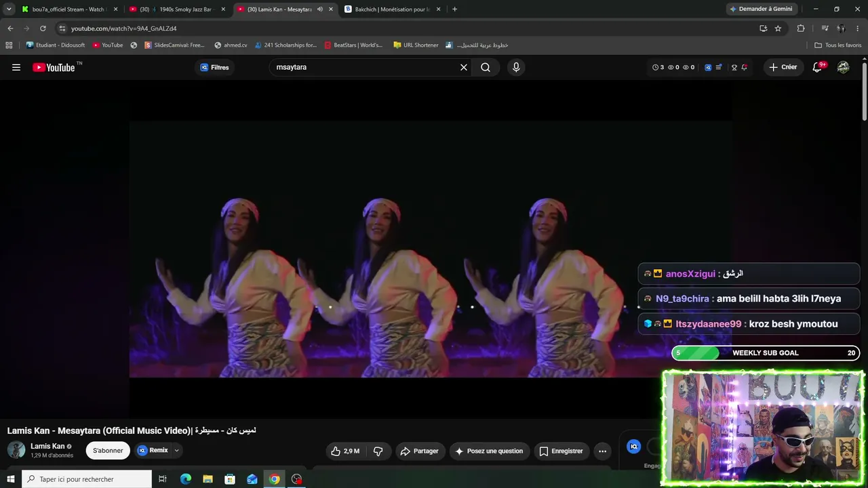Open Tous les favoris folder
868x488 pixels.
[x=838, y=45]
